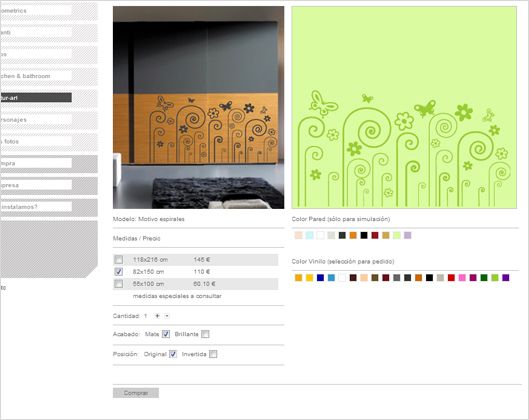Select the lilac wall color swatch
The height and width of the screenshot is (420, 529).
(x=408, y=235)
